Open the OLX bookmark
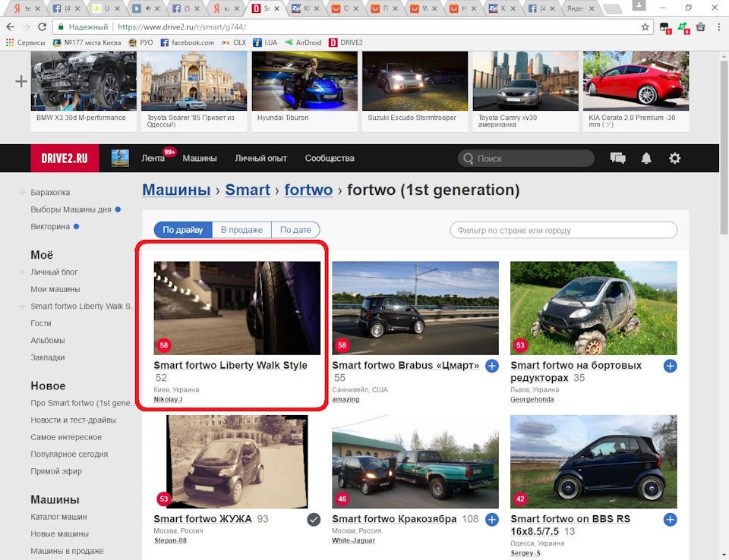 tap(234, 42)
